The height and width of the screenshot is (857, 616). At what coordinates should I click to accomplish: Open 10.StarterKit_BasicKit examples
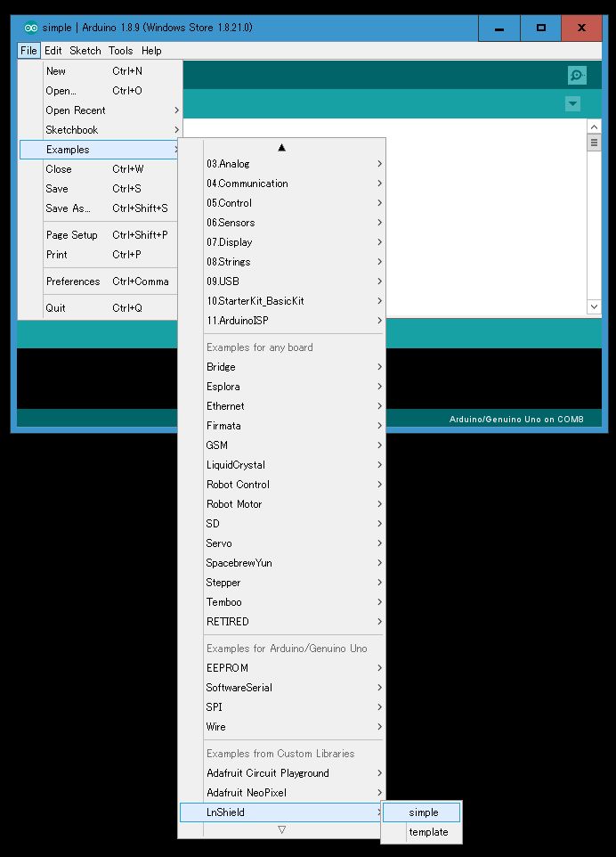282,301
